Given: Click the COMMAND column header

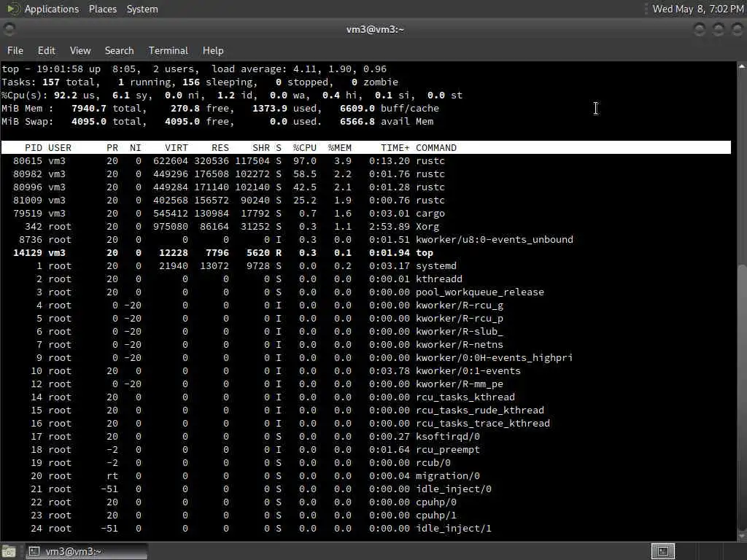Looking at the screenshot, I should pyautogui.click(x=436, y=147).
